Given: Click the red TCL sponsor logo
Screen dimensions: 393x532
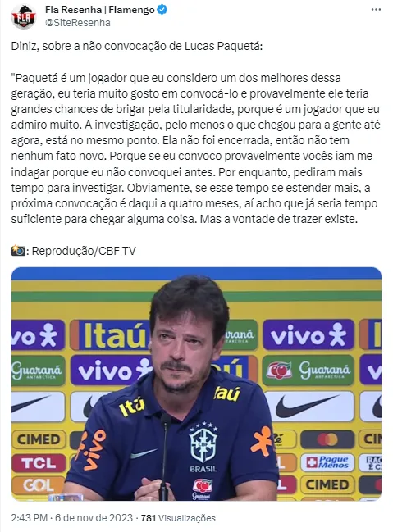Looking at the screenshot, I should tap(39, 463).
